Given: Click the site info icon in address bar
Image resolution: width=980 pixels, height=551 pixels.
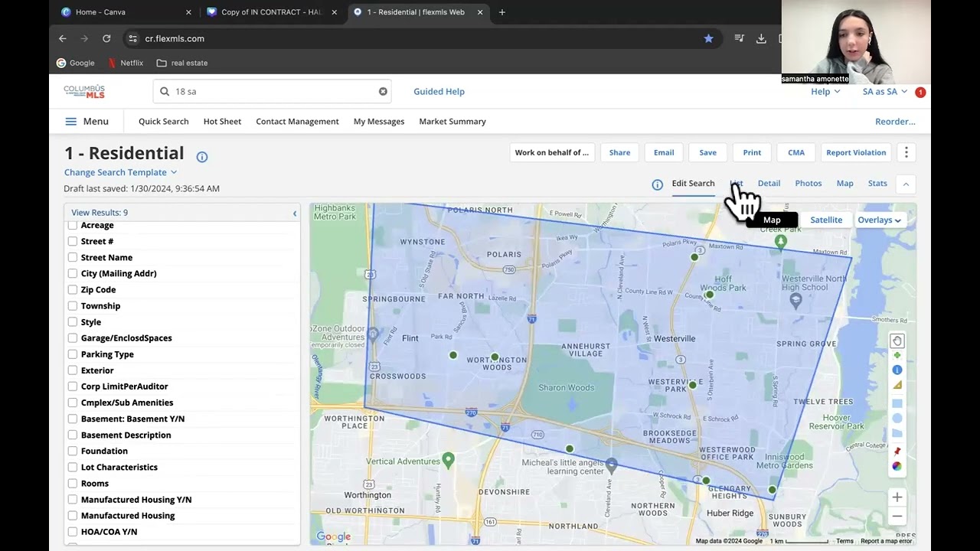Looking at the screenshot, I should coord(132,38).
